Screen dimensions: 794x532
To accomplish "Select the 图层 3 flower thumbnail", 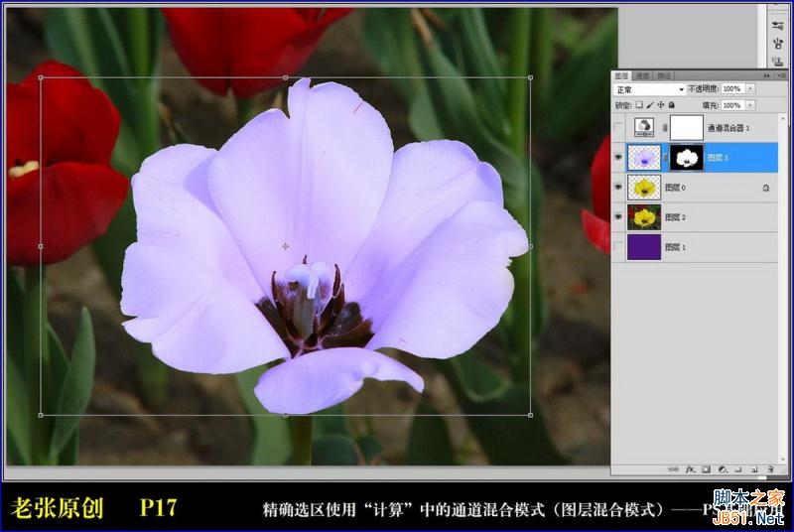I will pyautogui.click(x=644, y=158).
